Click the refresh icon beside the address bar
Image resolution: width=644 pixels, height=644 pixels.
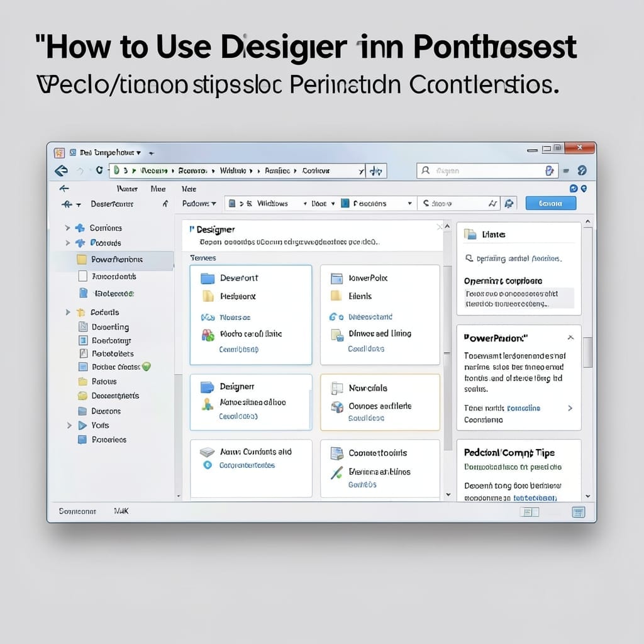coord(99,170)
